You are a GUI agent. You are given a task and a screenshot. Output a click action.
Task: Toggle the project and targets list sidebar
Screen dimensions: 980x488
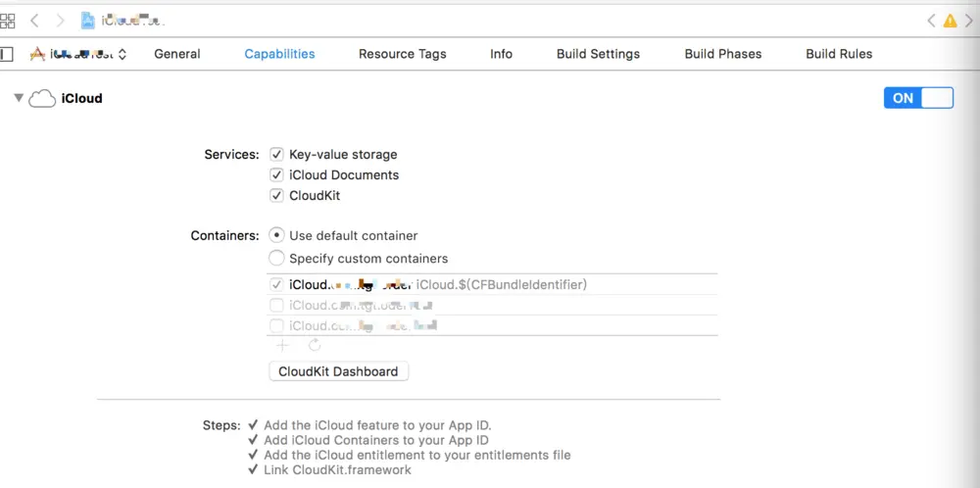pos(7,54)
